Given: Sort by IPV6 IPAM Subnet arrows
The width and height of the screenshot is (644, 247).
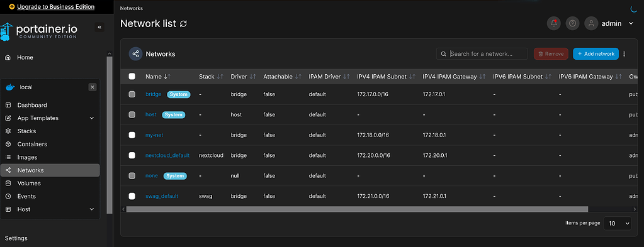Looking at the screenshot, I should [548, 76].
